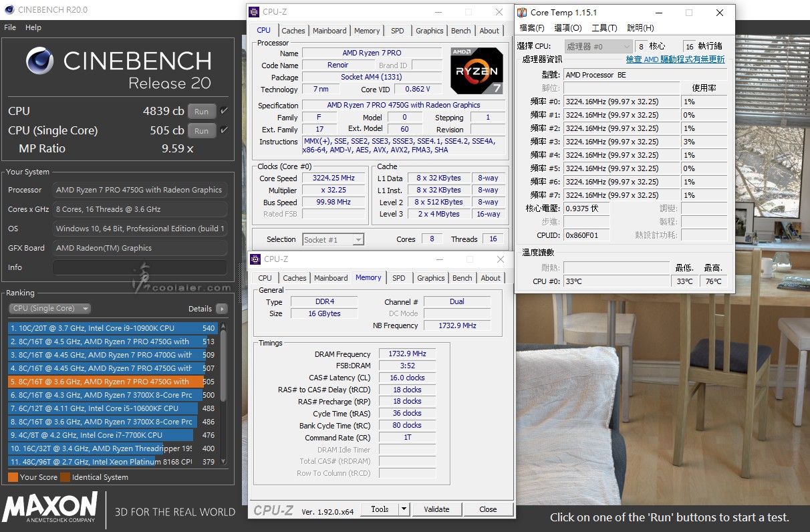This screenshot has width=810, height=532.
Task: Select the Intel Core i5-10600KF ranking row
Action: pyautogui.click(x=113, y=408)
